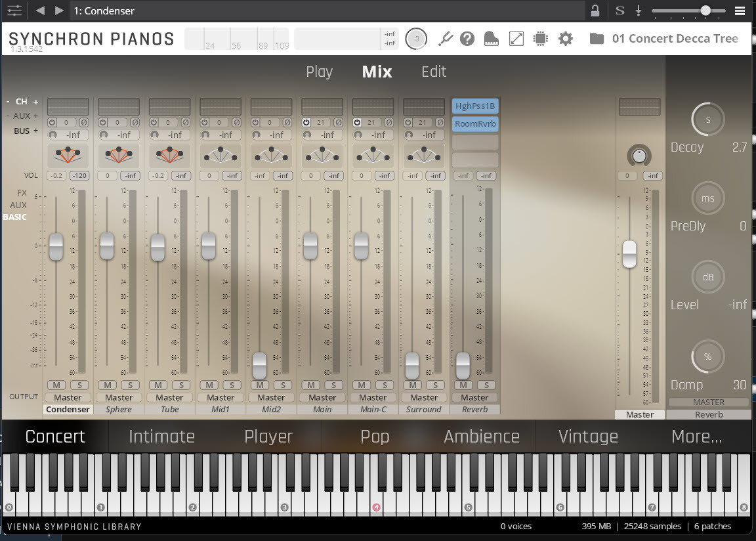Click the mixer settings icon top left
This screenshot has height=541, width=756.
(14, 11)
